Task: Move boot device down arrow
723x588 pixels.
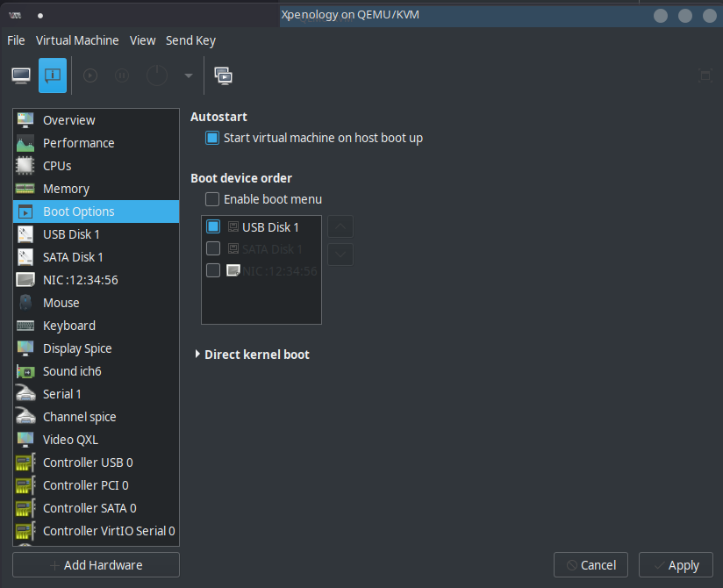Action: pos(340,255)
